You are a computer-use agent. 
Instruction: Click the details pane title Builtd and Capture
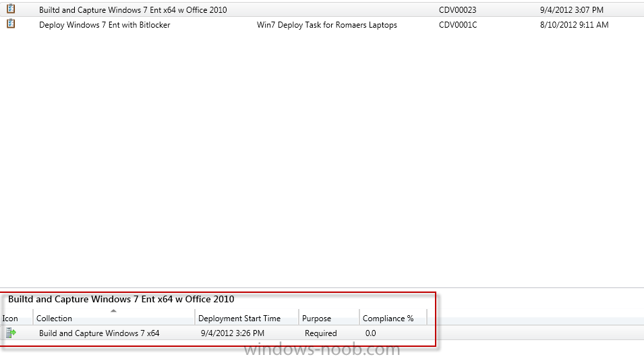click(x=121, y=299)
